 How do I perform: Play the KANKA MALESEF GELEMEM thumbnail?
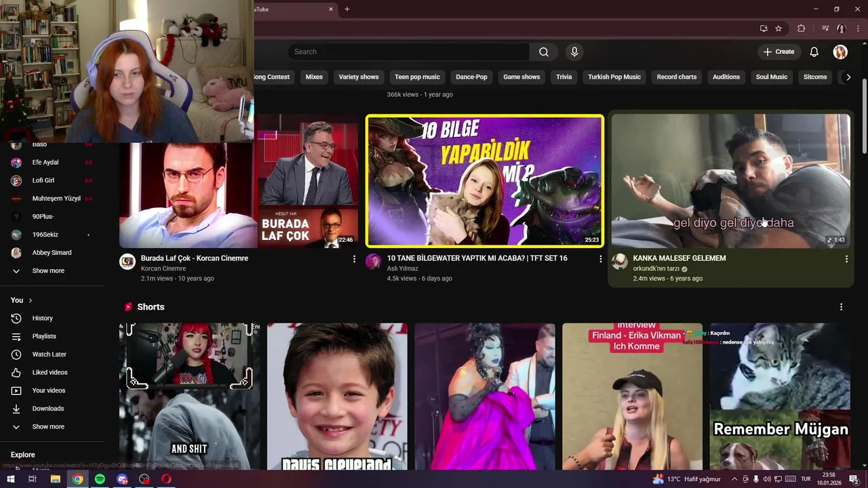[x=730, y=180]
